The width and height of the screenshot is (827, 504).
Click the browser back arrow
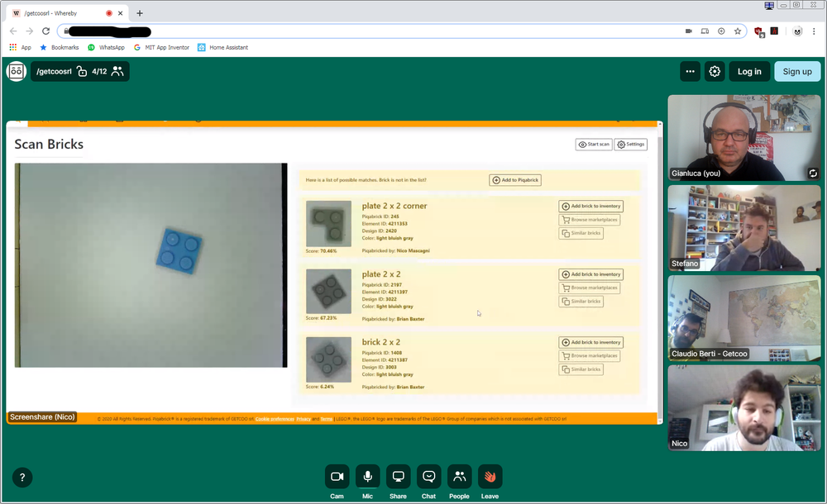pos(13,31)
